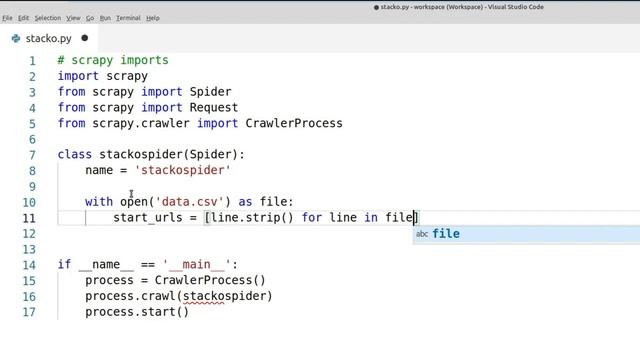The width and height of the screenshot is (640, 360).
Task: Click the string 'stackospider' on line 8
Action: pos(182,170)
